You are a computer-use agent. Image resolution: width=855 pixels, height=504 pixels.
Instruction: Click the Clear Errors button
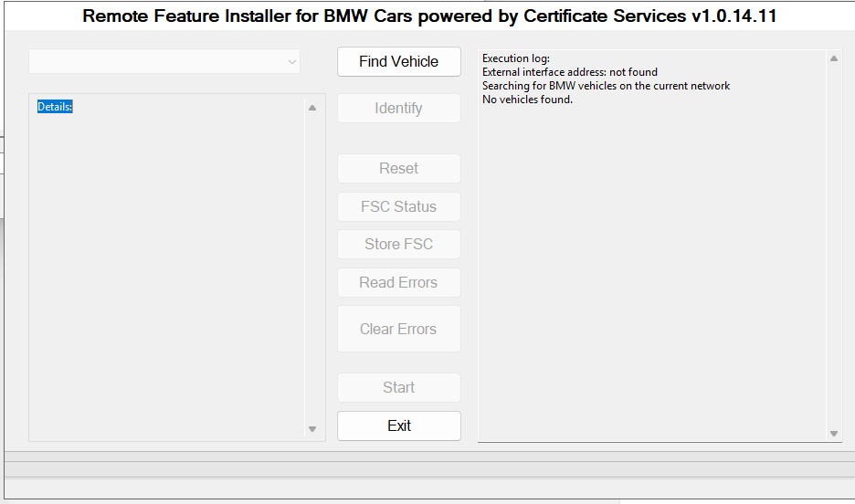point(398,329)
